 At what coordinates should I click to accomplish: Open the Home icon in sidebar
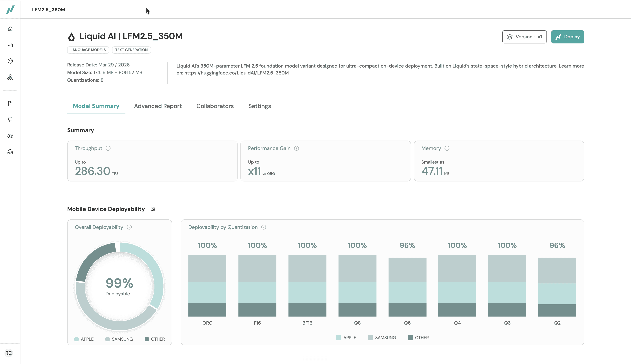tap(10, 29)
